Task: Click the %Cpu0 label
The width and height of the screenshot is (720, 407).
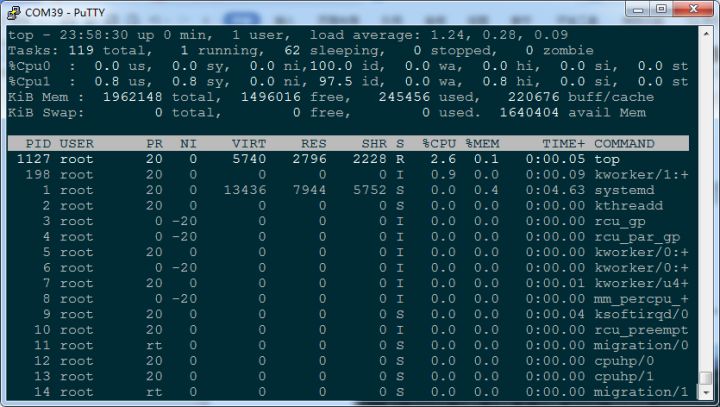Action: pos(29,66)
